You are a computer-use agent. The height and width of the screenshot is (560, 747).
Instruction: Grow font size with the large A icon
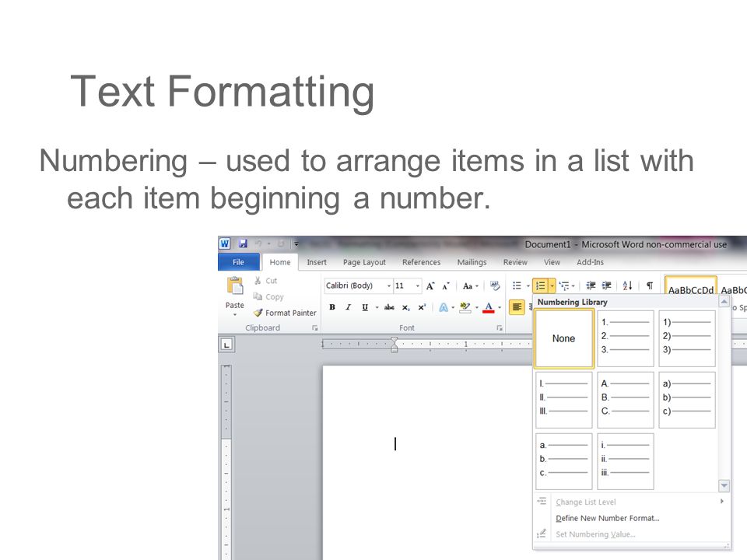pos(430,285)
